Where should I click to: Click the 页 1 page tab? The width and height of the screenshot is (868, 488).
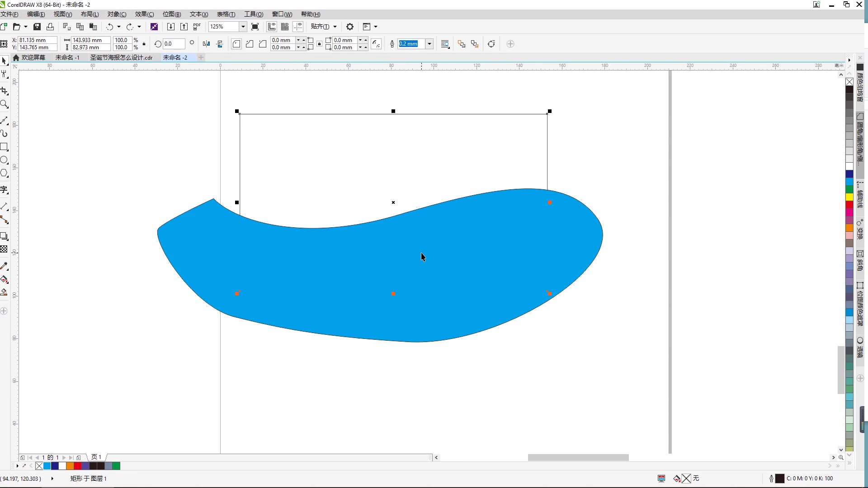[x=96, y=457]
